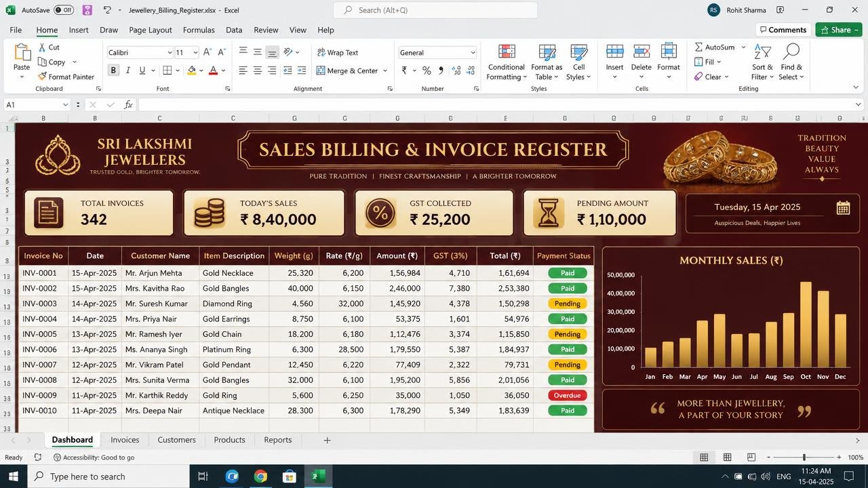
Task: Open Find & Select
Action: [x=791, y=62]
